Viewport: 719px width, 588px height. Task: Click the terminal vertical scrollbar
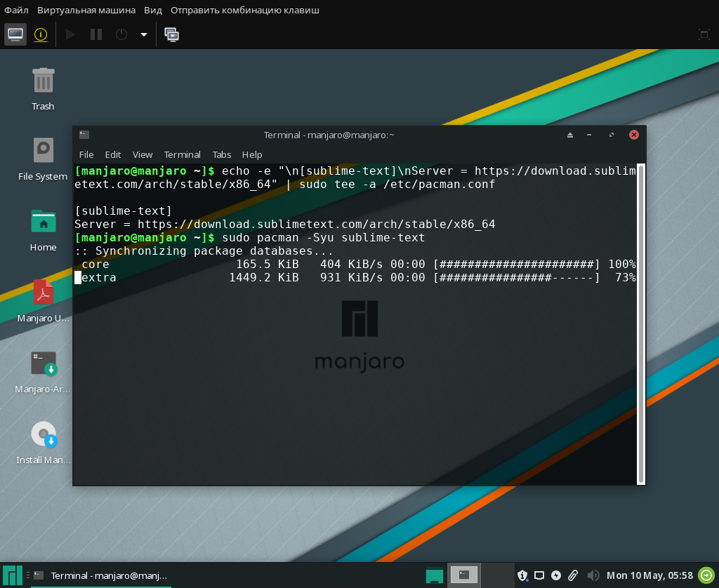(640, 323)
